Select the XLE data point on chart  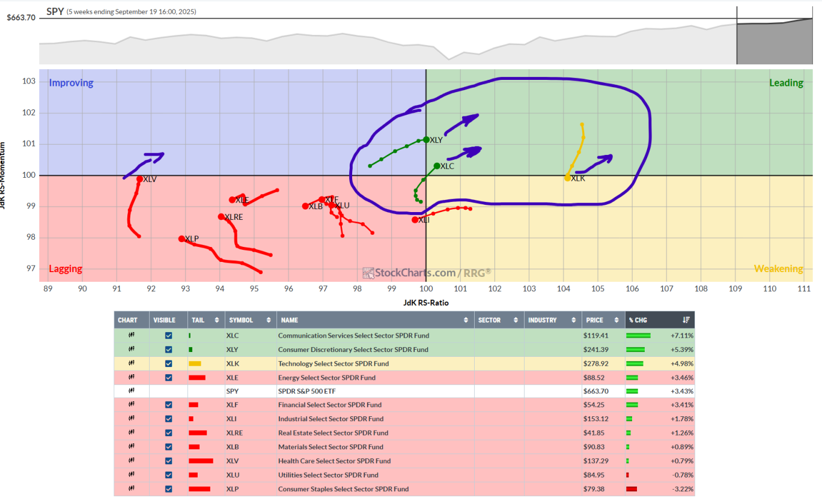[x=232, y=200]
